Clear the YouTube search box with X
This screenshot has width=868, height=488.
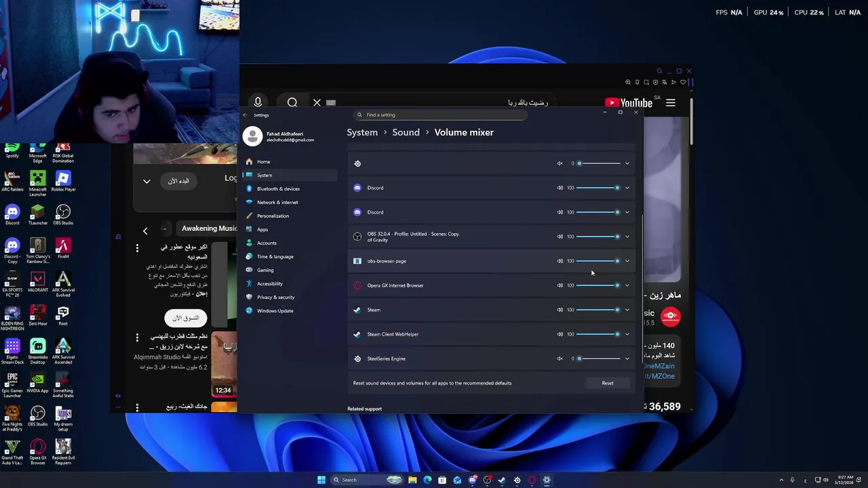tap(317, 103)
